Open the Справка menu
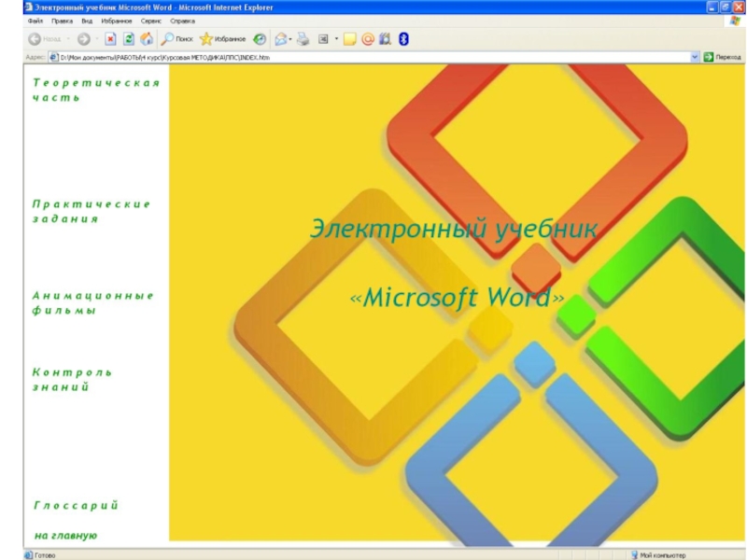The width and height of the screenshot is (747, 560). pyautogui.click(x=183, y=21)
